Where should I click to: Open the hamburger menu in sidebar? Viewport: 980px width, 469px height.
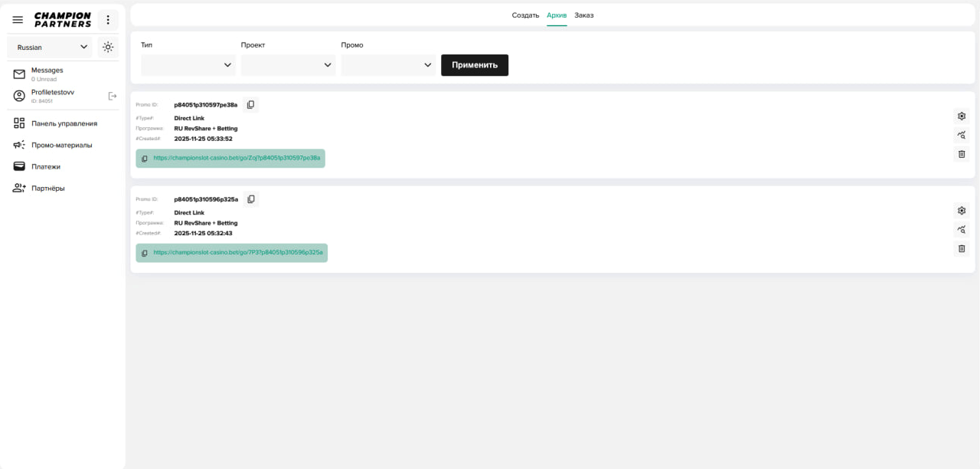[18, 20]
